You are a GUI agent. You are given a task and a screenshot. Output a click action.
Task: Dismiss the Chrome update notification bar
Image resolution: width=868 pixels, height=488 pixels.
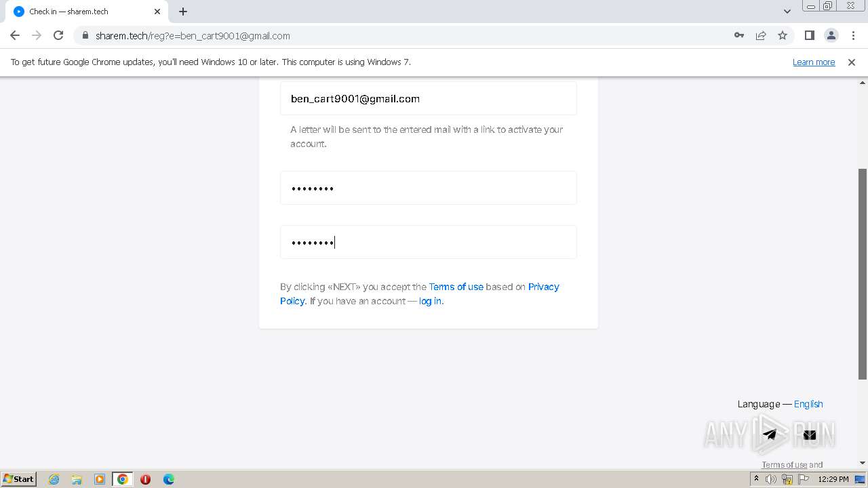[x=852, y=62]
